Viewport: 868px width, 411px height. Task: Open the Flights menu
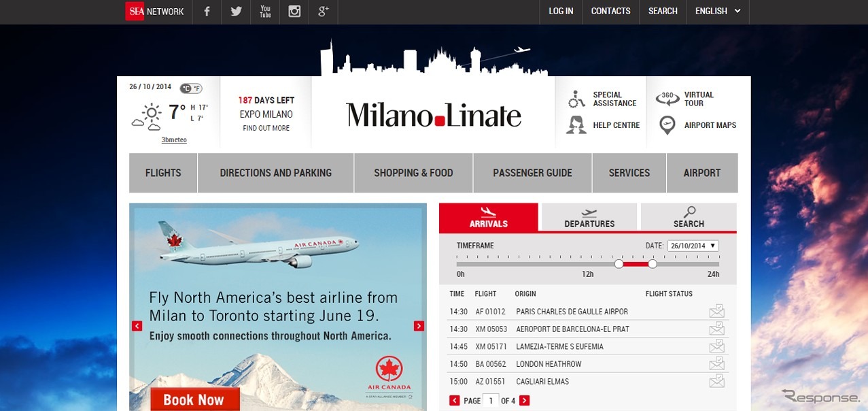point(163,173)
